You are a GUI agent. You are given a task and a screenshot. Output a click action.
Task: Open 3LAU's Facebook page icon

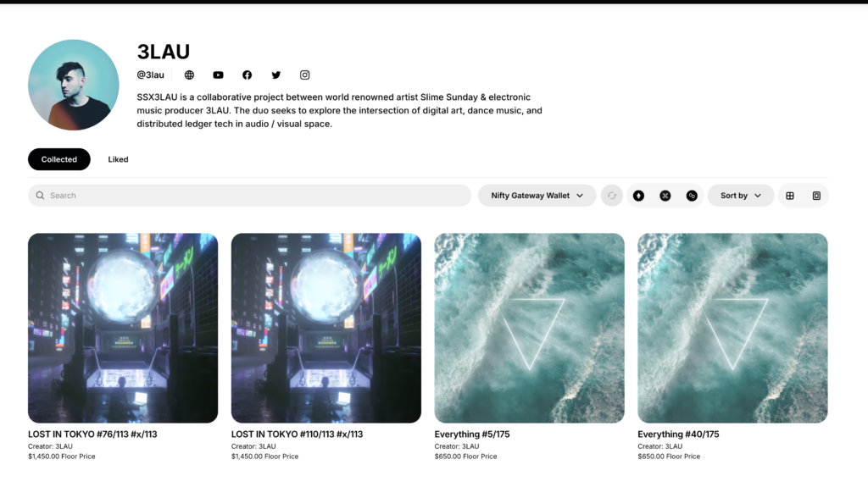coord(247,75)
